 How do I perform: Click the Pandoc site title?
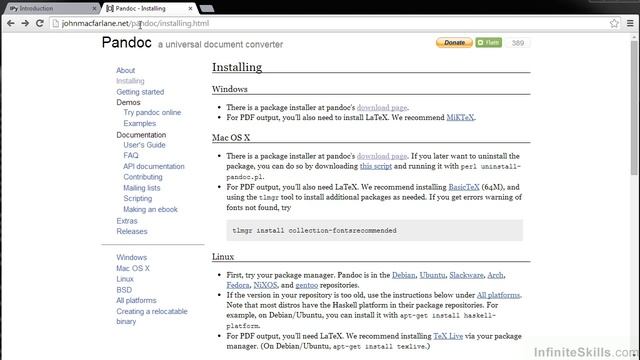coord(127,42)
